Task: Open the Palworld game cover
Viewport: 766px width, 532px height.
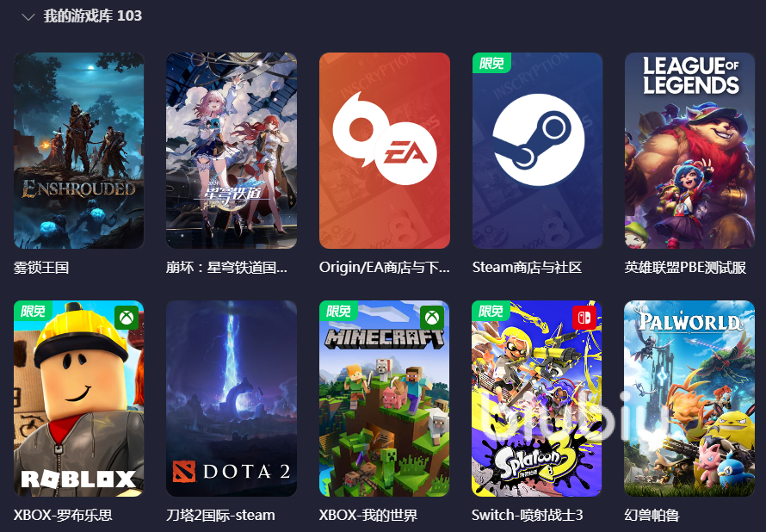Action: (689, 399)
